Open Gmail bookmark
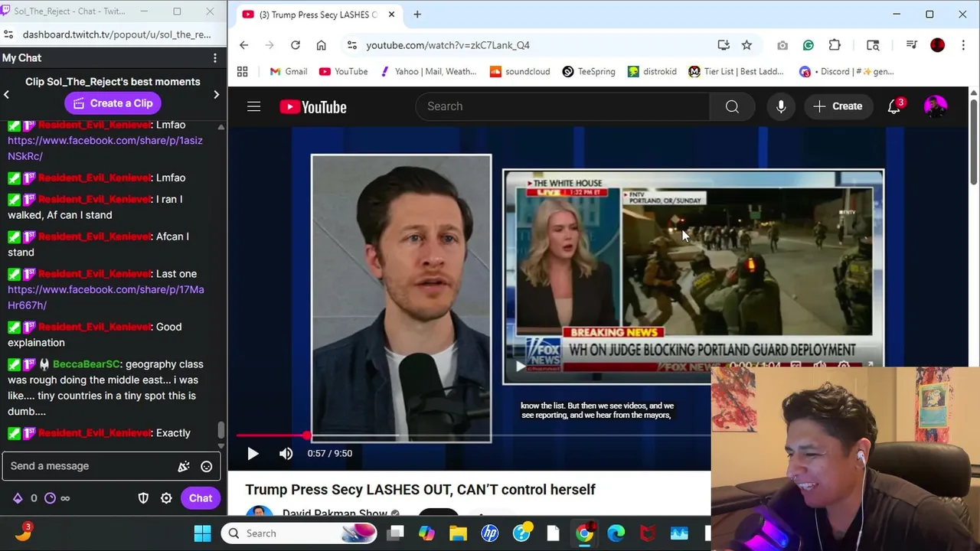 [x=288, y=72]
